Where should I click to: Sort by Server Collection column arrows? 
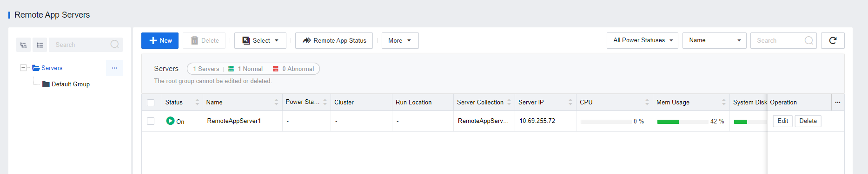point(509,102)
